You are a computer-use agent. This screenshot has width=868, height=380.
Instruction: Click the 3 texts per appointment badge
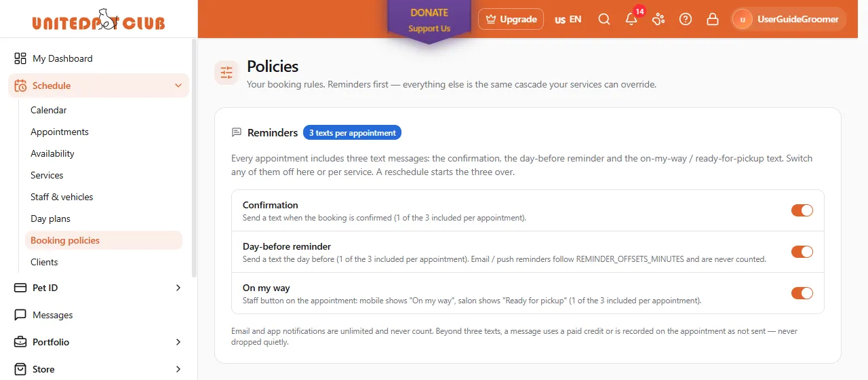[352, 132]
